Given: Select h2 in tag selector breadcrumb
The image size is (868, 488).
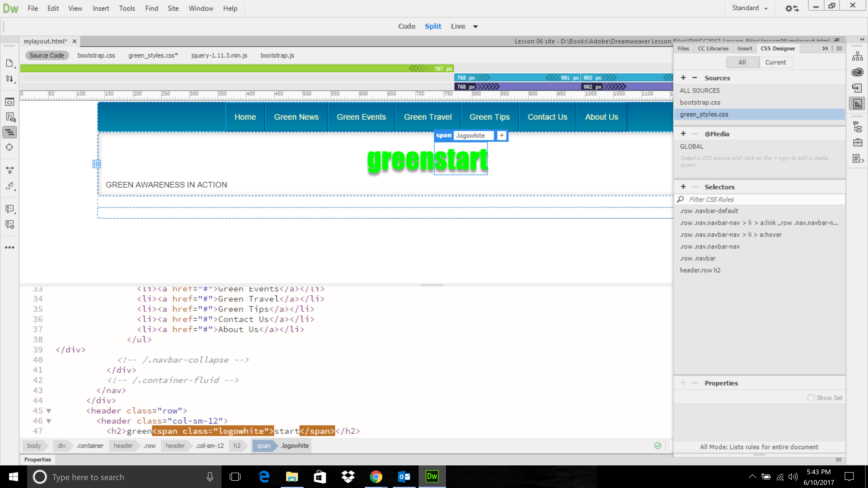Looking at the screenshot, I should tap(237, 446).
